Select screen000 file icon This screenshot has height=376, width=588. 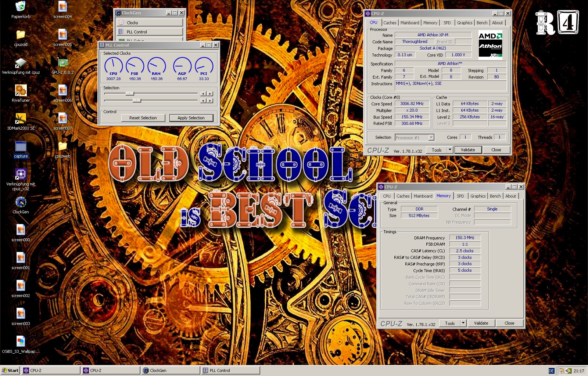tap(21, 230)
